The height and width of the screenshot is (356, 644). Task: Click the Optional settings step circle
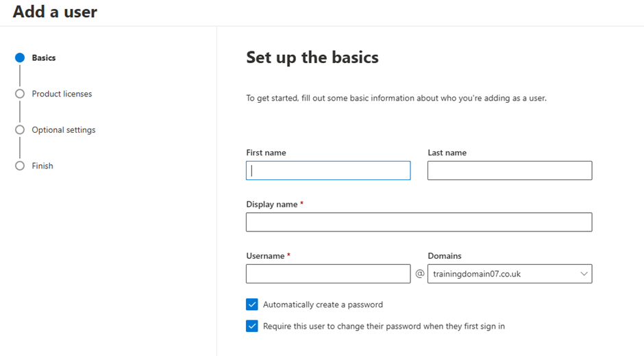click(x=20, y=130)
